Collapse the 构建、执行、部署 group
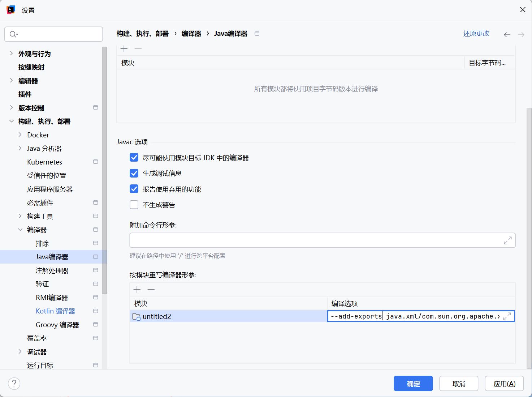532x397 pixels. (x=11, y=121)
